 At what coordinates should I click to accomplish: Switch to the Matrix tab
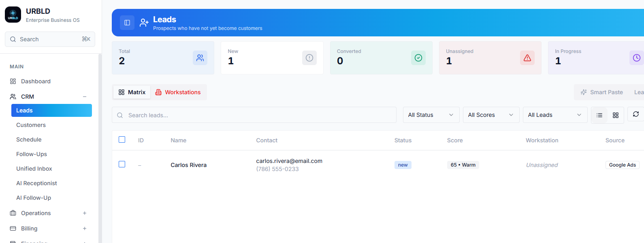click(132, 92)
